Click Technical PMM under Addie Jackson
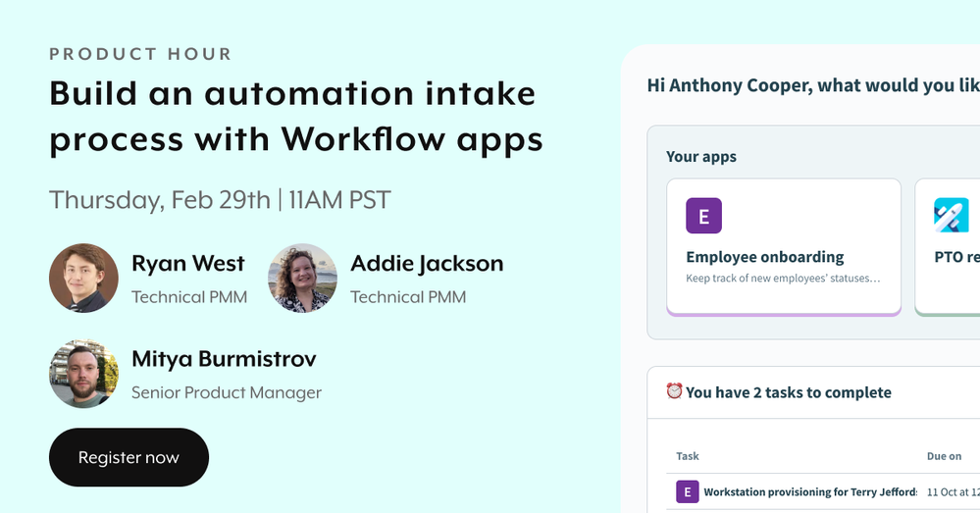Viewport: 980px width, 513px height. pyautogui.click(x=408, y=297)
